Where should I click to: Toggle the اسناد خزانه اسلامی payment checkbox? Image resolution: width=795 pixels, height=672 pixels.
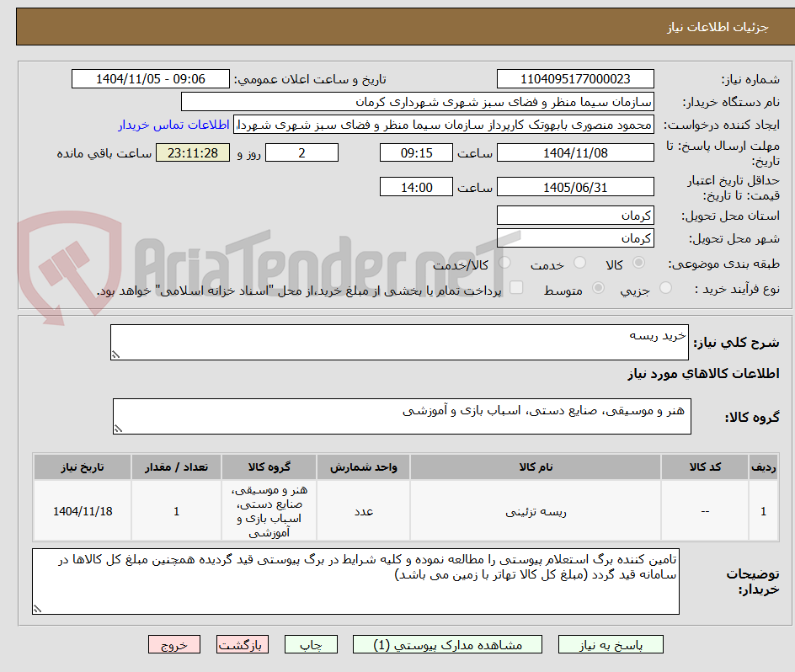[516, 287]
